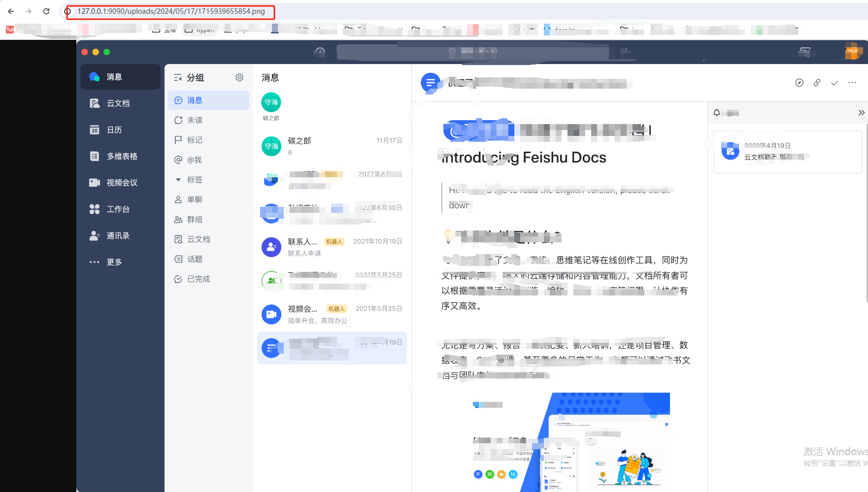Select the 已完成 filter

tap(208, 279)
